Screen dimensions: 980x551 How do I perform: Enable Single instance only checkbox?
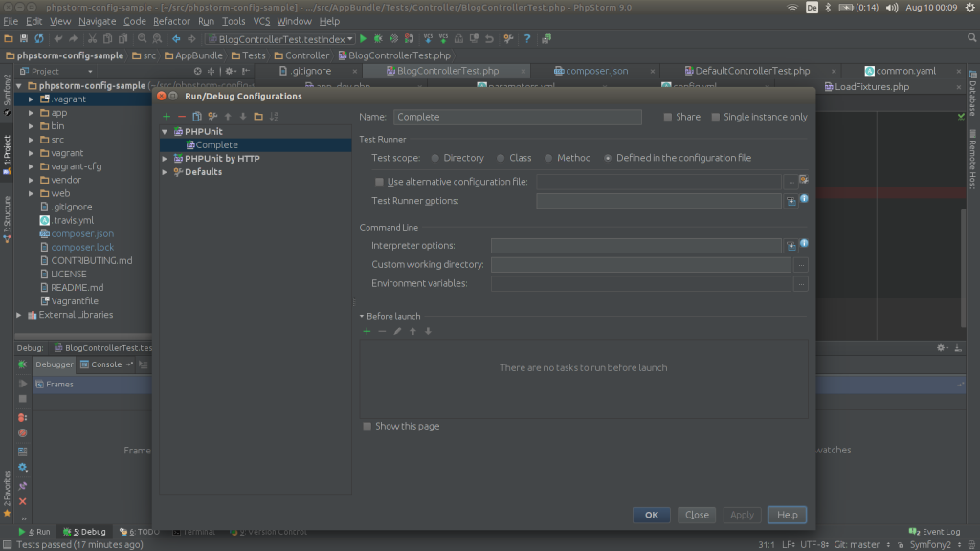(716, 117)
